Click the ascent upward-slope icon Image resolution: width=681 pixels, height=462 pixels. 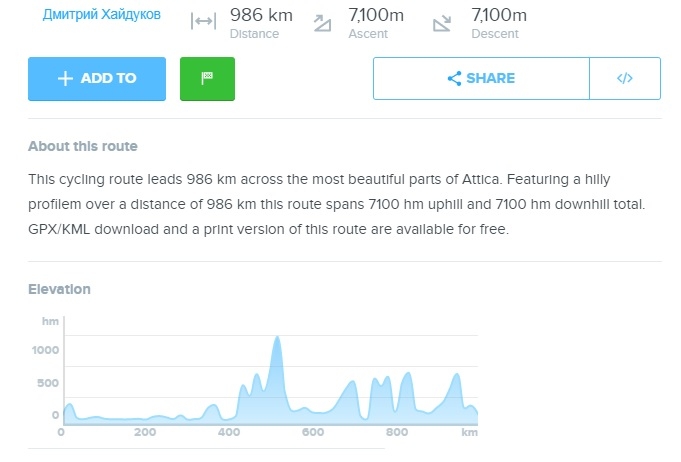pos(322,23)
